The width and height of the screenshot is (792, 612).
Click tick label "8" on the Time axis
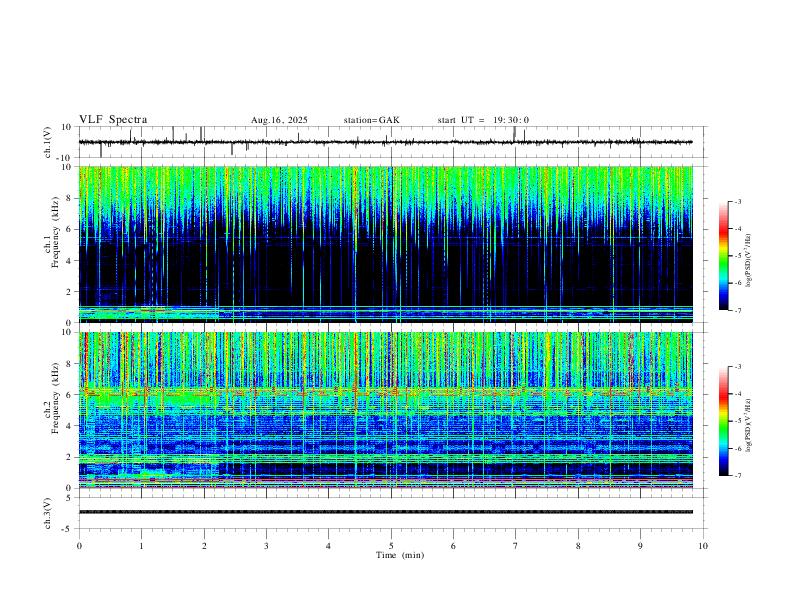point(578,546)
